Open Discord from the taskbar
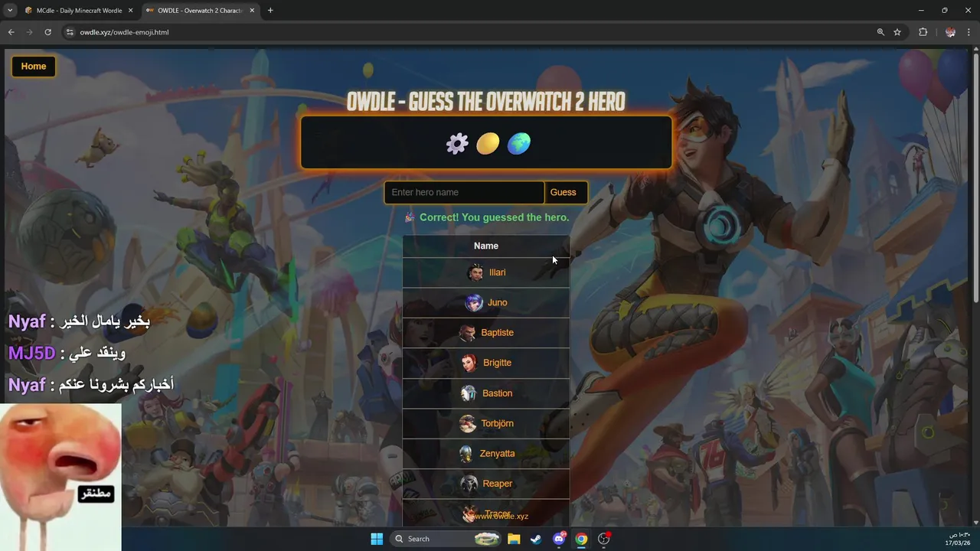Image resolution: width=980 pixels, height=551 pixels. point(559,540)
